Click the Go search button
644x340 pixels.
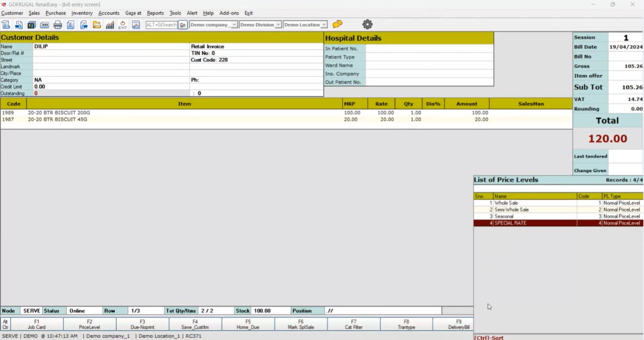coord(183,25)
